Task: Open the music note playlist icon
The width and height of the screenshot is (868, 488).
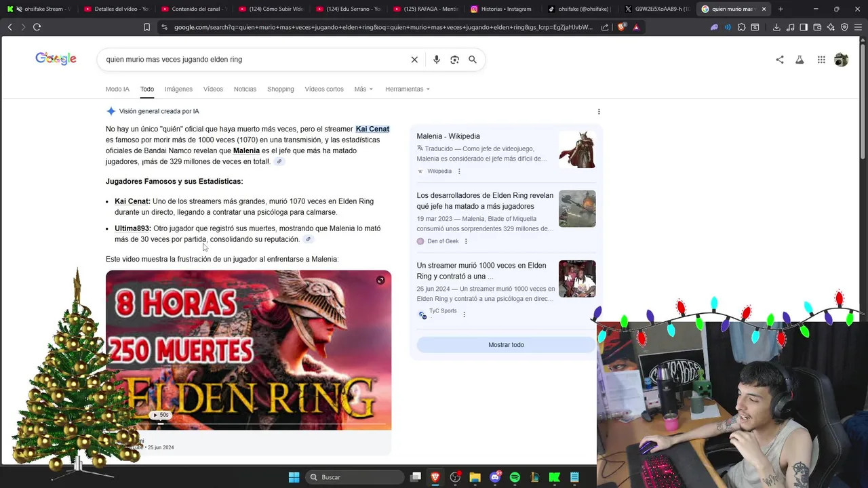Action: pyautogui.click(x=790, y=27)
